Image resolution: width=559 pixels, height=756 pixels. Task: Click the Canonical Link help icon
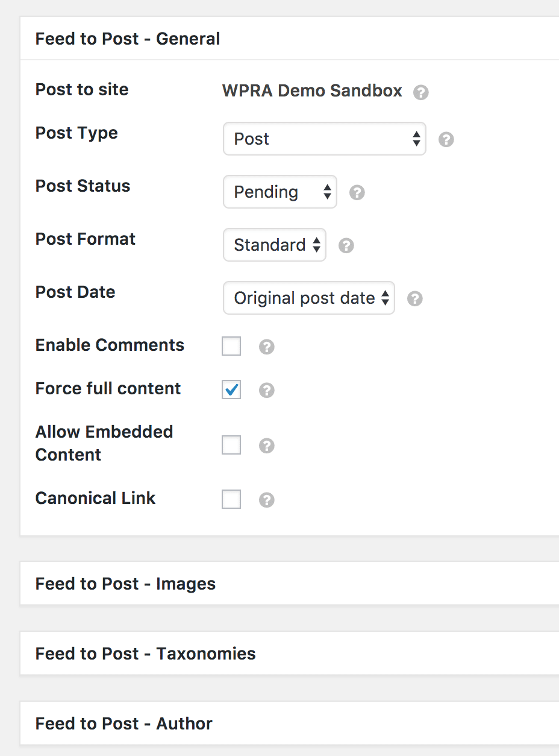click(266, 499)
